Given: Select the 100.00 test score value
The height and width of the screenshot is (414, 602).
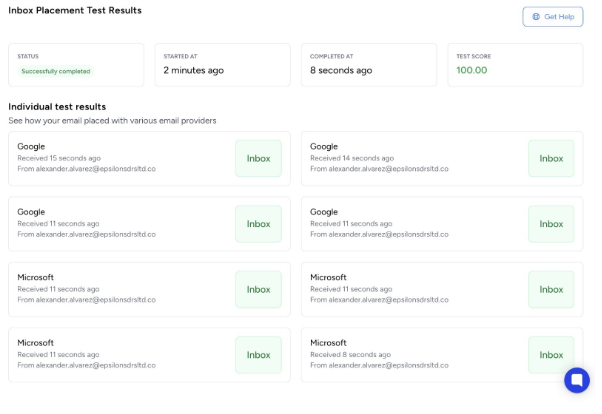Looking at the screenshot, I should [472, 70].
